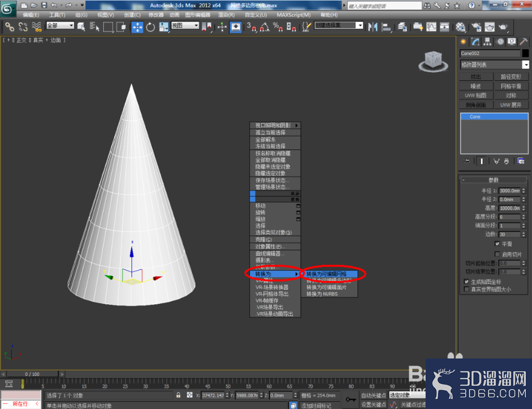532x409 pixels.
Task: Click the time slider showing 0 / 100
Action: click(x=32, y=374)
